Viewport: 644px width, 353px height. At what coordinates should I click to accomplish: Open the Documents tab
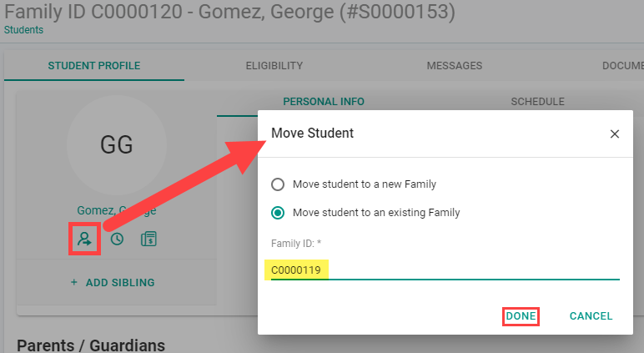pos(622,66)
